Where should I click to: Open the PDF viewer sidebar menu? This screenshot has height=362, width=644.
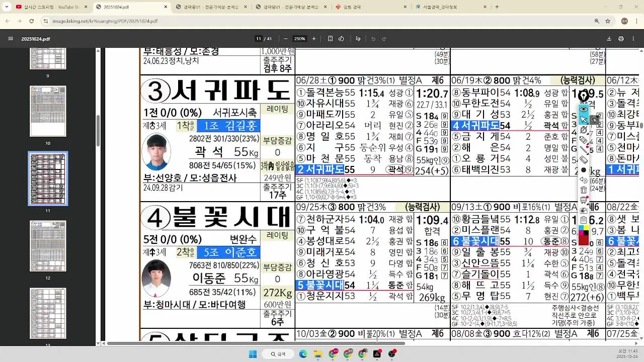tap(11, 39)
